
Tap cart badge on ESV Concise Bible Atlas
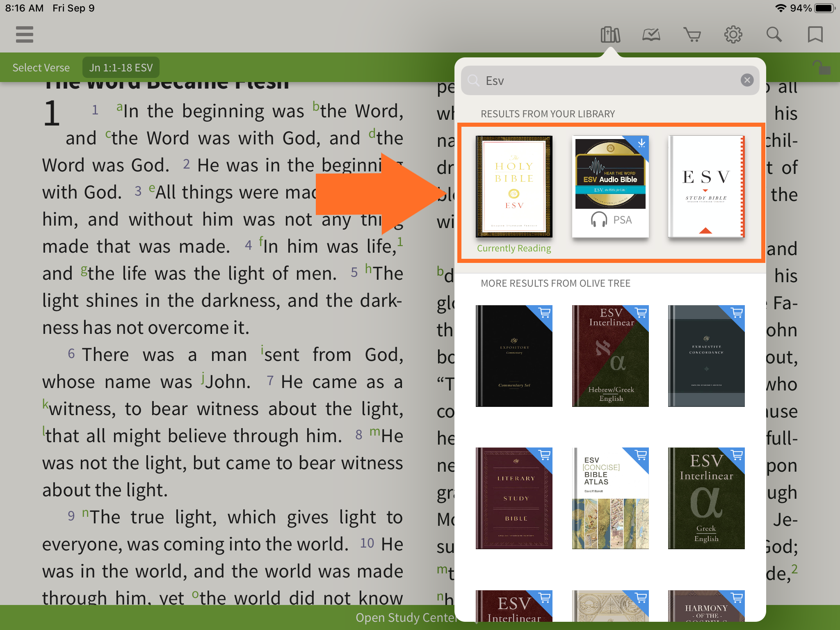[641, 455]
